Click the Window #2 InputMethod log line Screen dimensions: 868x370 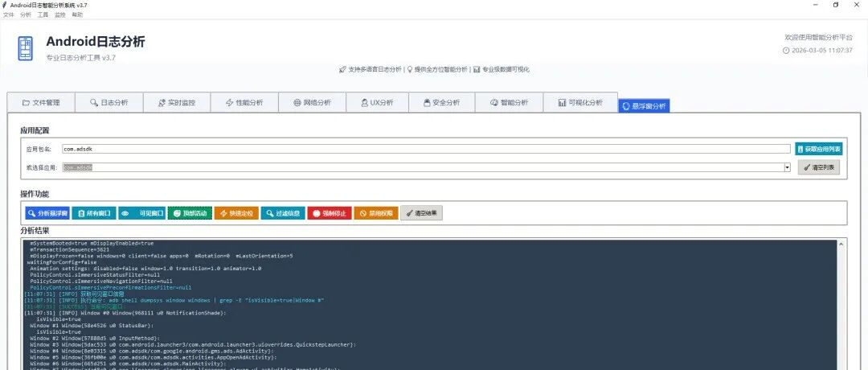[x=95, y=339]
